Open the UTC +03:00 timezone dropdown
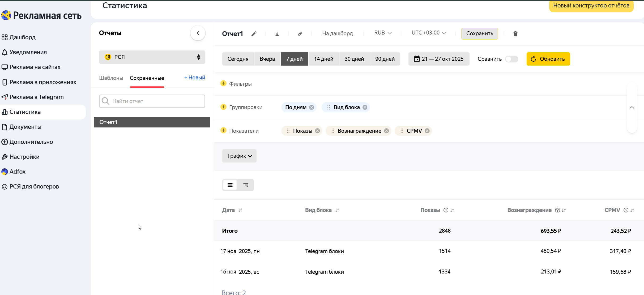The height and width of the screenshot is (295, 644). click(429, 33)
